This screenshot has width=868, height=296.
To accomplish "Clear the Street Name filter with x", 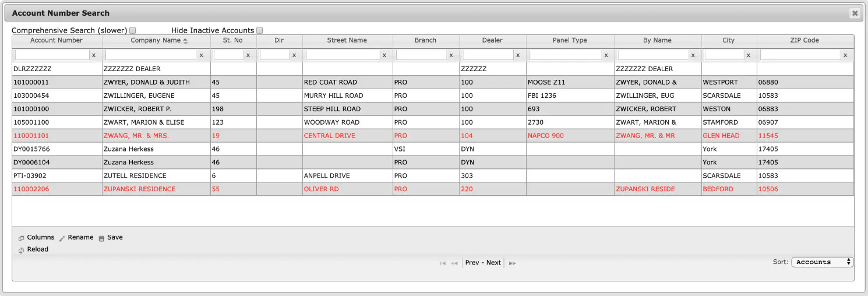I will point(384,55).
